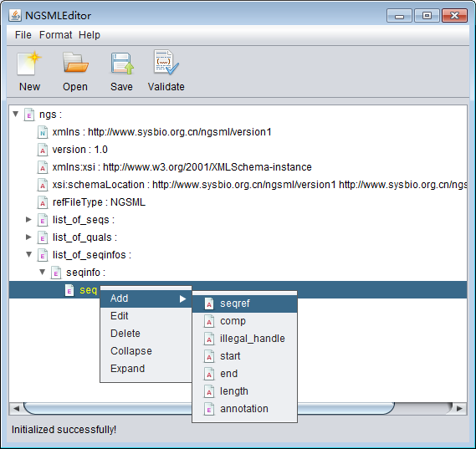Open a file with the Open folder icon
The image size is (476, 449).
pos(75,63)
